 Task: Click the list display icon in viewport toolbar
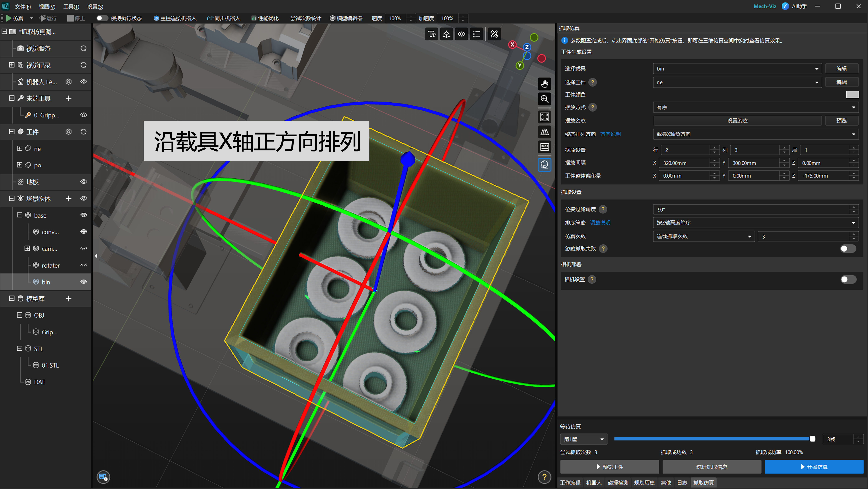(x=476, y=34)
